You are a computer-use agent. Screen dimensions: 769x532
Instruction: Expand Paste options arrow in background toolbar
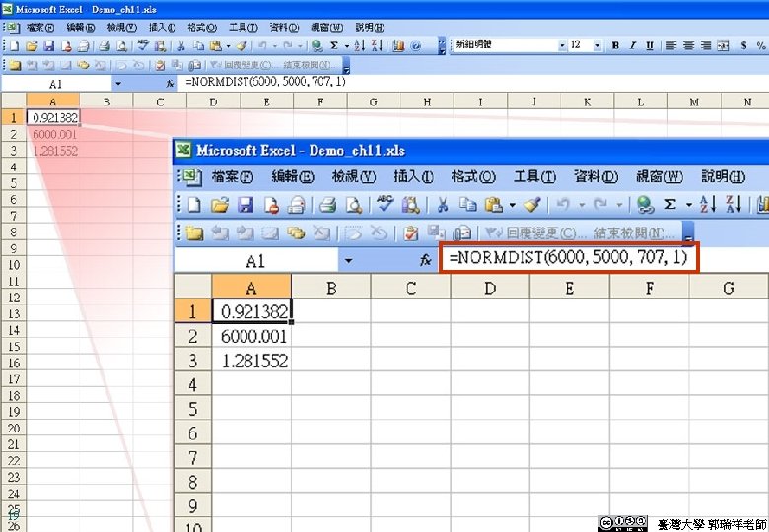(228, 46)
